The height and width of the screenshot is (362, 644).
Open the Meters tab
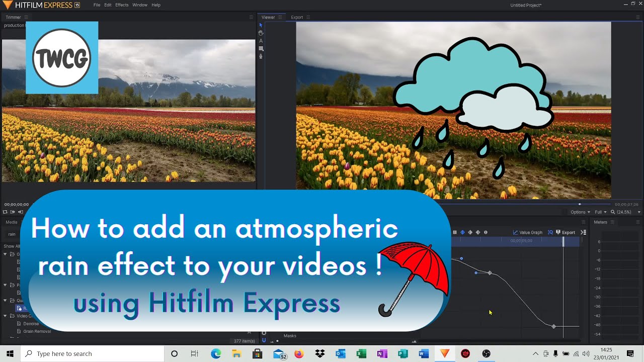point(601,222)
